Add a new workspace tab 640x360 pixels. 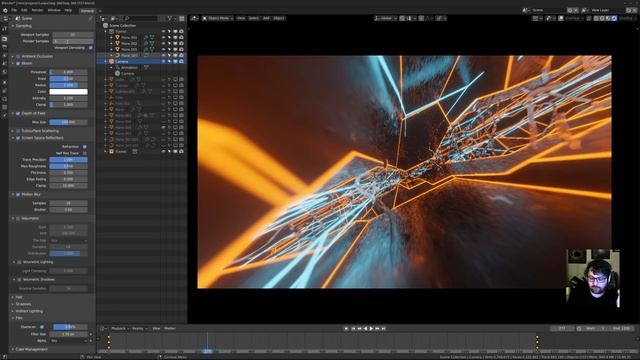coord(100,11)
